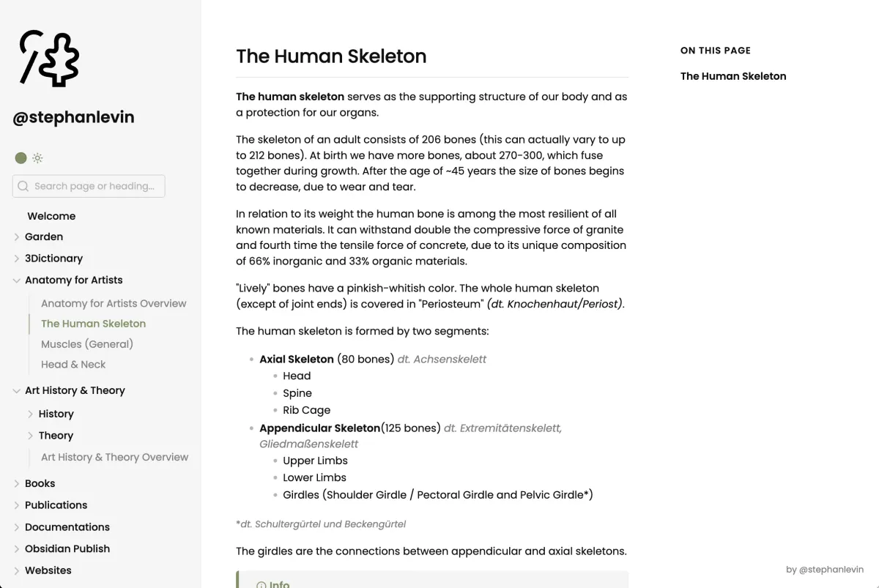The width and height of the screenshot is (879, 588).
Task: Expand the Garden section chevron
Action: [x=17, y=237]
